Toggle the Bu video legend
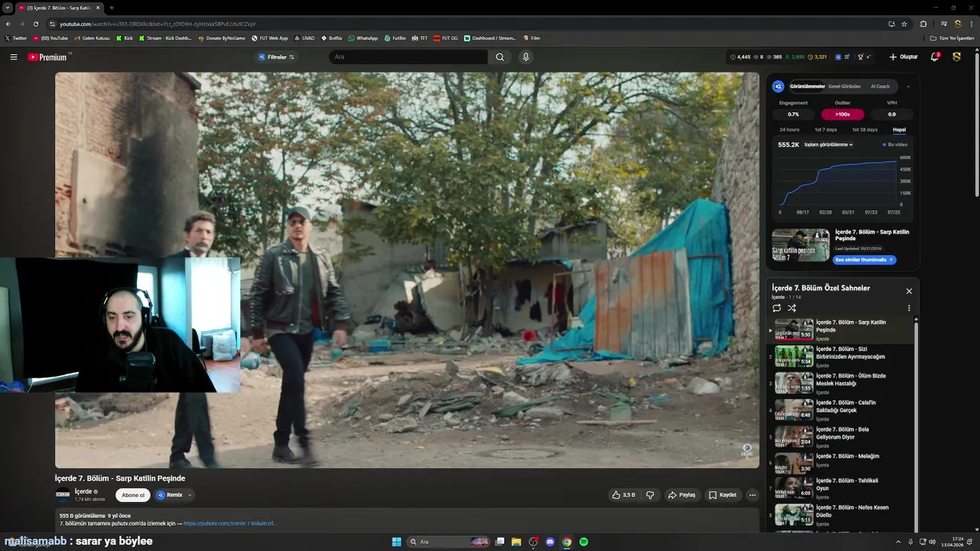This screenshot has width=980, height=551. pos(895,145)
